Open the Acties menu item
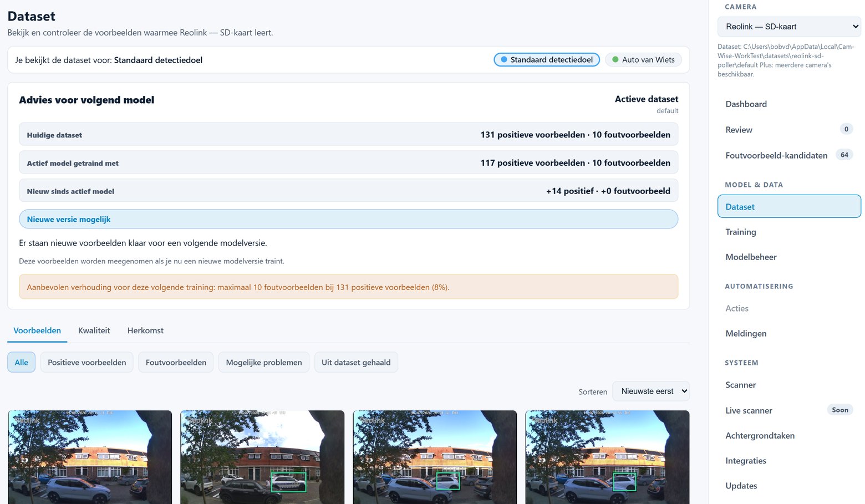This screenshot has height=504, width=865. 789,308
